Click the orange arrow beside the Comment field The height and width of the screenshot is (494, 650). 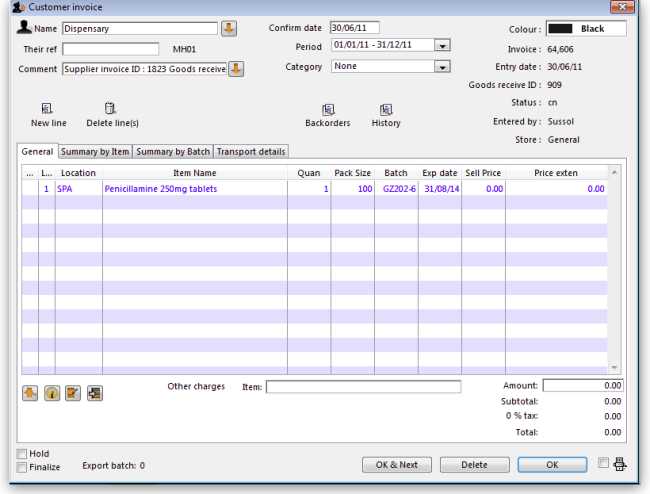237,69
